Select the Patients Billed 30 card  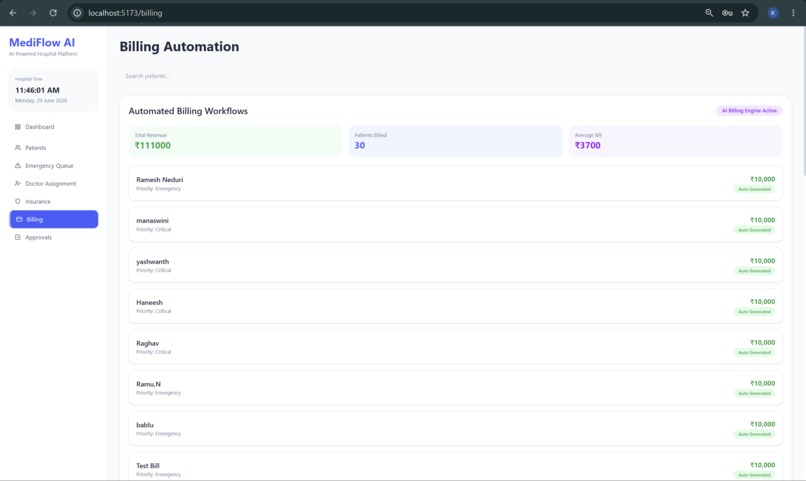[x=455, y=141]
